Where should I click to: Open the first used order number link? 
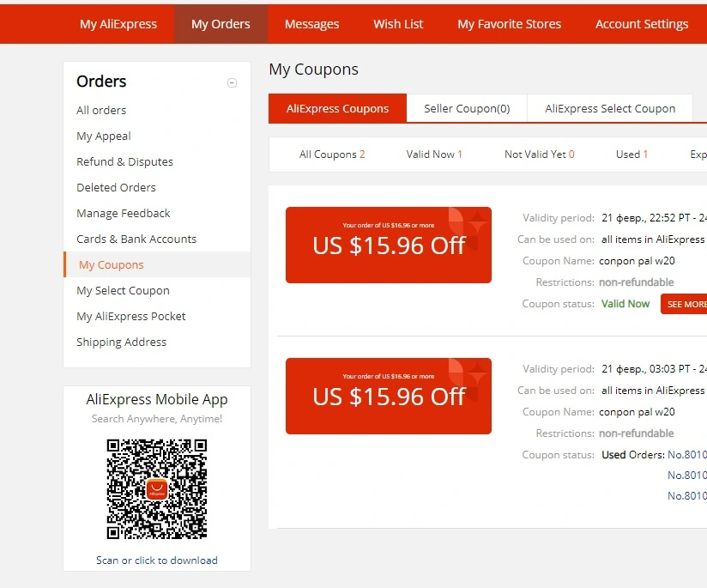686,454
